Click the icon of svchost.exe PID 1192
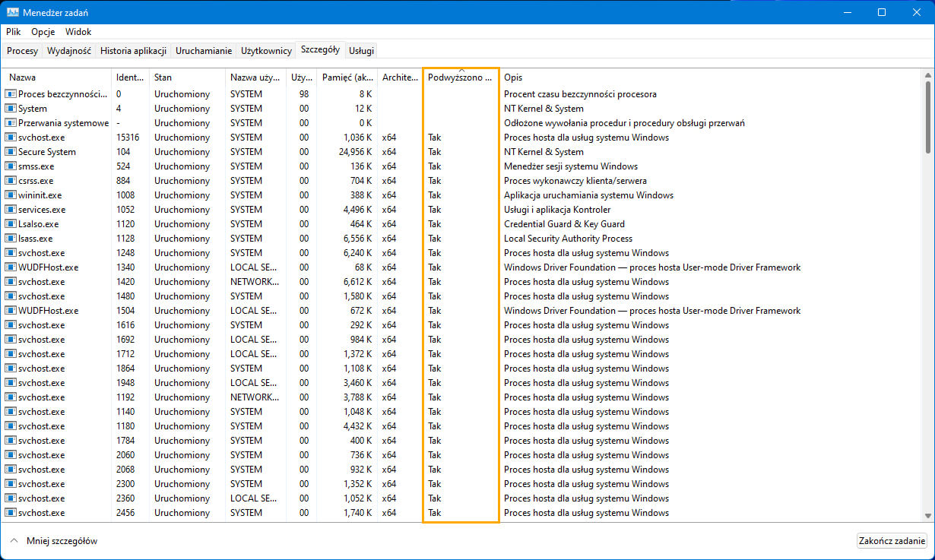 (x=11, y=397)
